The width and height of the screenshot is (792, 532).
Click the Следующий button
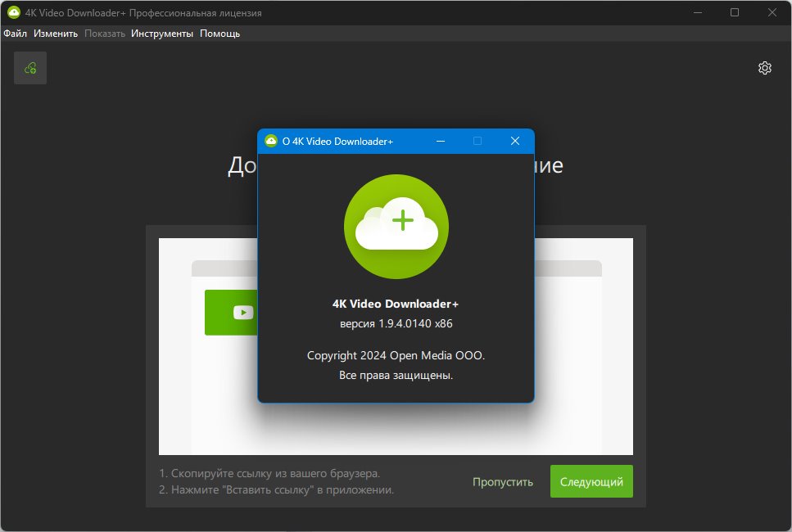(x=591, y=481)
